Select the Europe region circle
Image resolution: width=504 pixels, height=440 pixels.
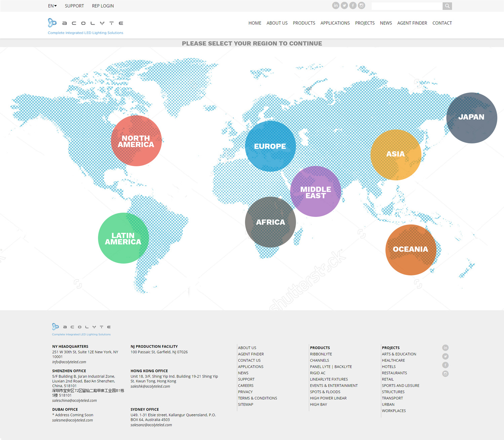tap(270, 146)
